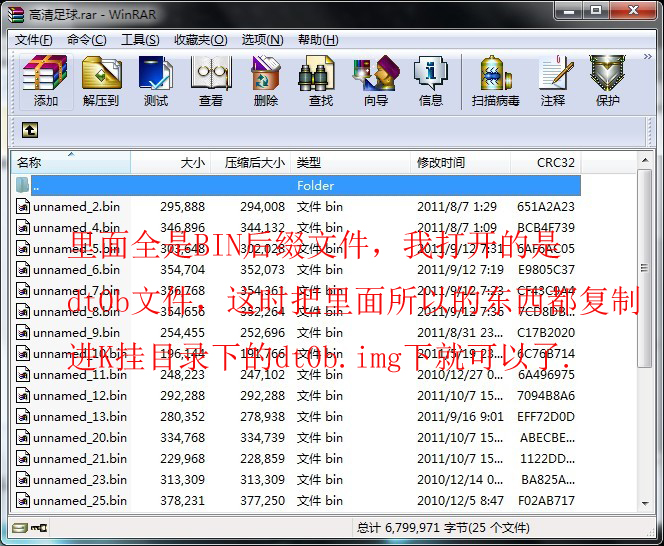
Task: Go up one folder level arrow
Action: coord(30,130)
